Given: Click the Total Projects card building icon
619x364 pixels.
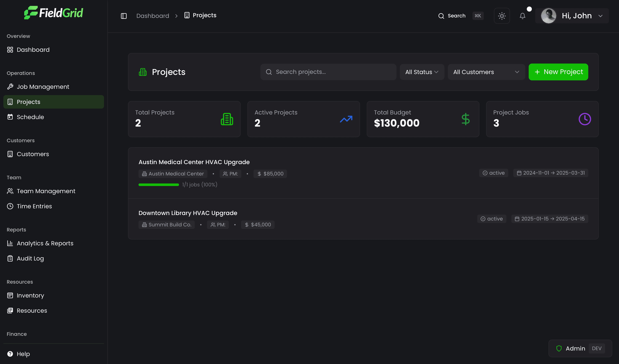Looking at the screenshot, I should pyautogui.click(x=227, y=119).
